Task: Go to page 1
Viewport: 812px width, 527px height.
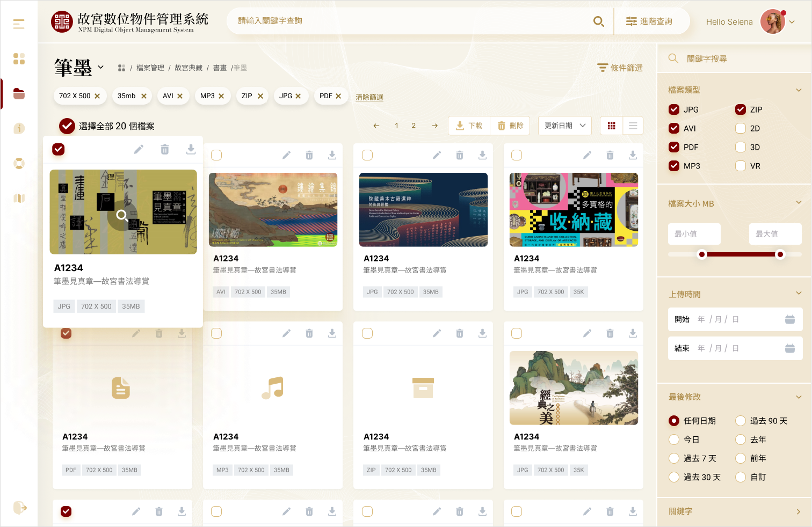Action: (396, 126)
